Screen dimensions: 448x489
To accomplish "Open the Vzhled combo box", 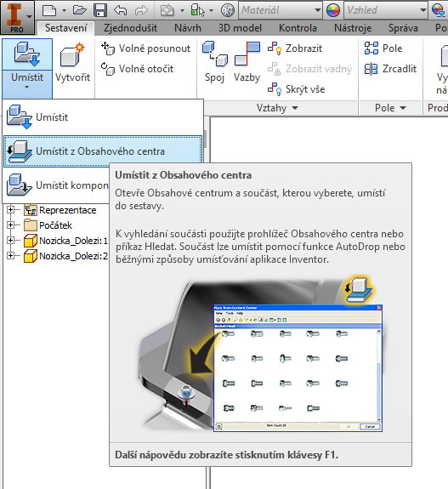I will click(x=386, y=10).
